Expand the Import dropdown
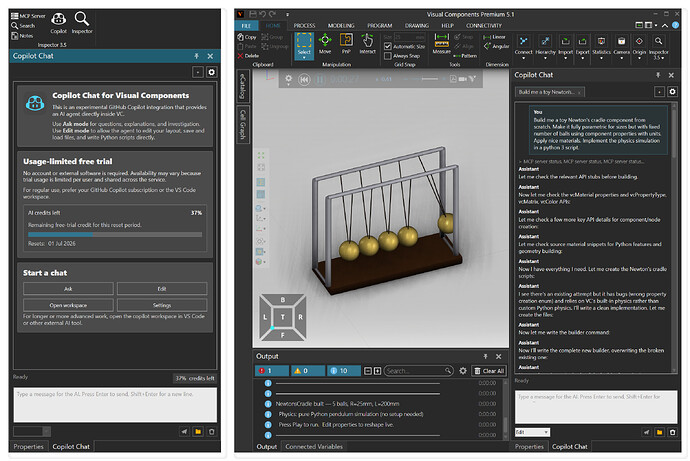Screen dimensions: 690x461 [x=565, y=58]
